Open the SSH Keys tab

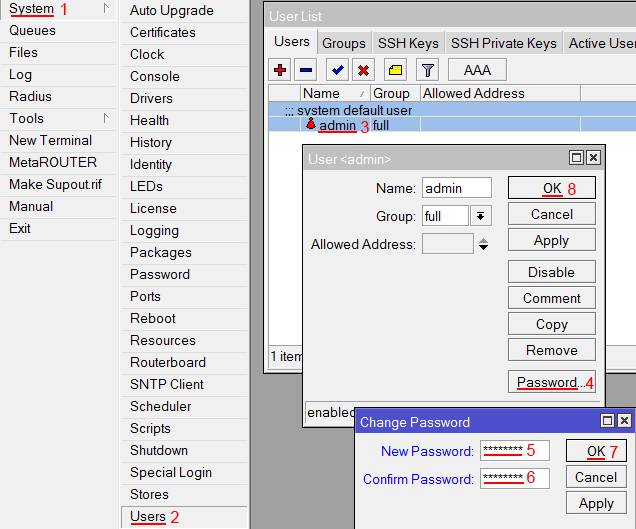(x=407, y=43)
